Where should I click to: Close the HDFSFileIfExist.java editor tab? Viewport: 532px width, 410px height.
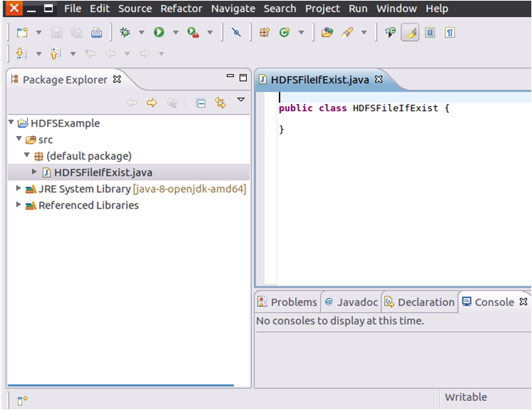(x=379, y=80)
